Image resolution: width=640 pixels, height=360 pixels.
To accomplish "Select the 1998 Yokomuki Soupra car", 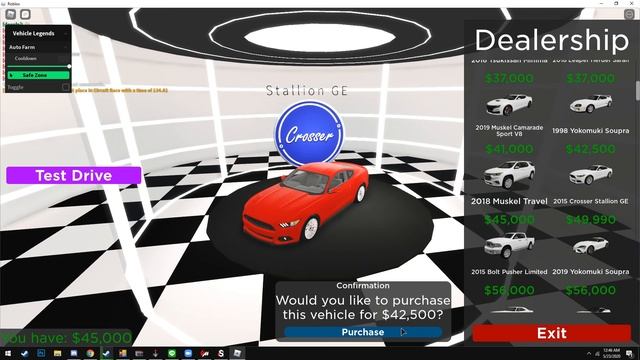I will click(x=591, y=104).
